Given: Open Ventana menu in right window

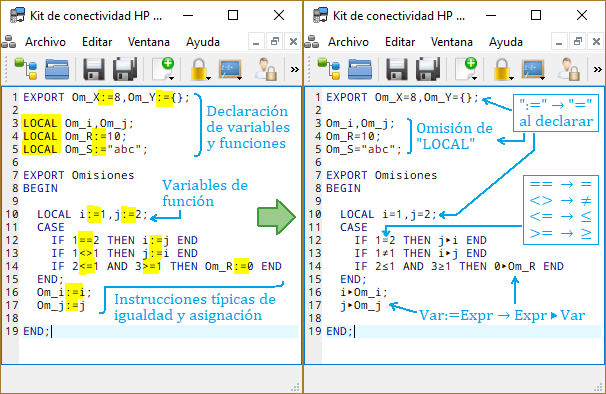Looking at the screenshot, I should pyautogui.click(x=452, y=42).
